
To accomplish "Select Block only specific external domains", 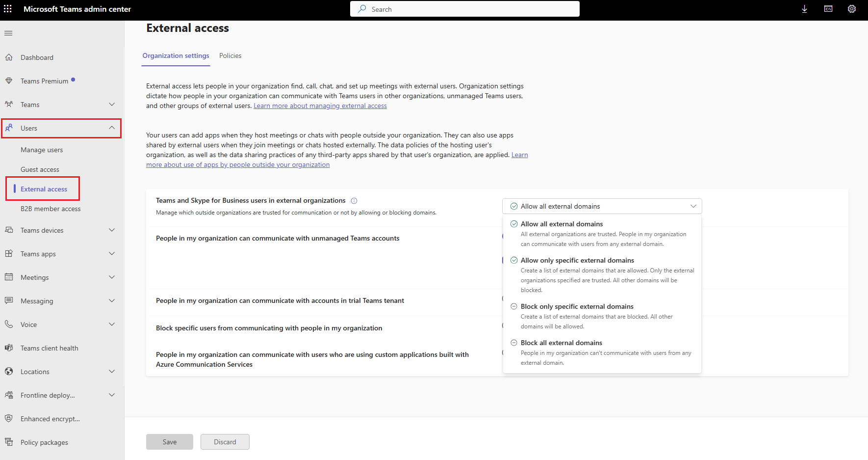I will pyautogui.click(x=577, y=306).
